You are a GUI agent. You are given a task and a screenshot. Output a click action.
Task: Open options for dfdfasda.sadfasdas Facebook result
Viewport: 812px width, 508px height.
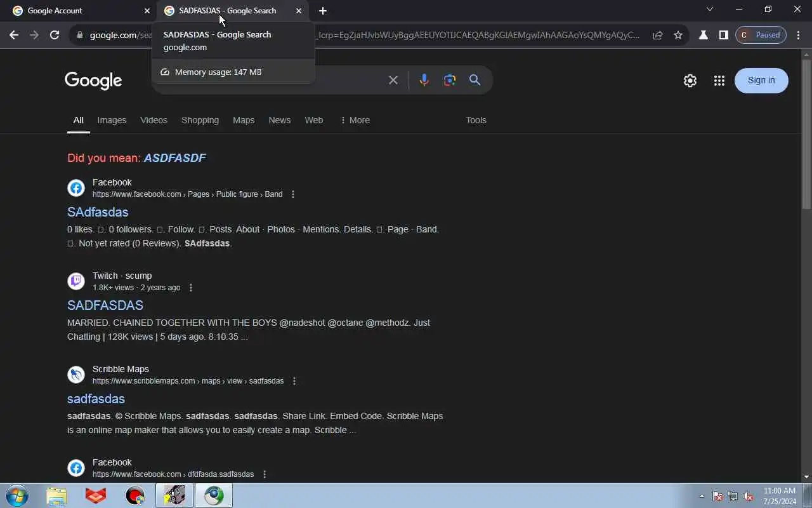[264, 474]
